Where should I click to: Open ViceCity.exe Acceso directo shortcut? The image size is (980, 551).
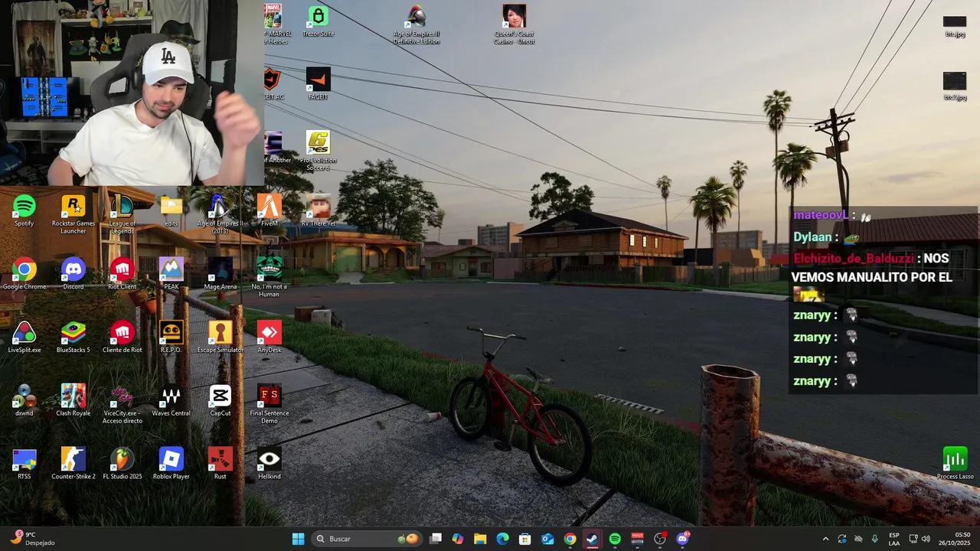click(122, 404)
